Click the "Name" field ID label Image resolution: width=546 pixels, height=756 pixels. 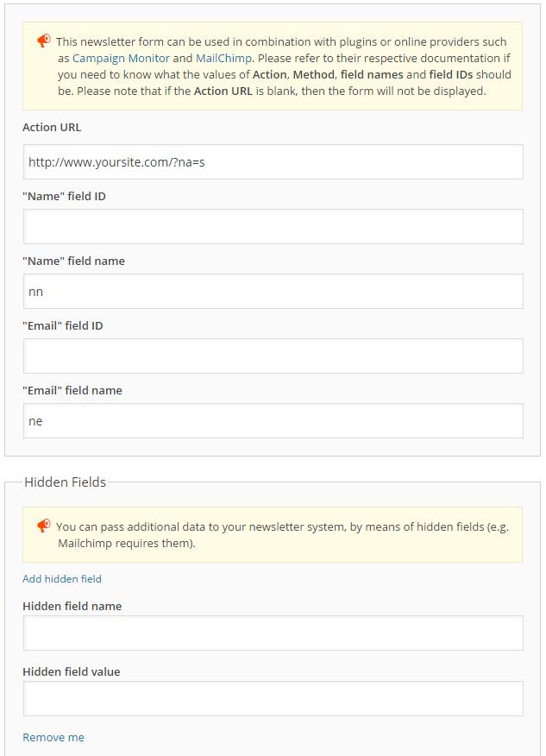[x=64, y=196]
